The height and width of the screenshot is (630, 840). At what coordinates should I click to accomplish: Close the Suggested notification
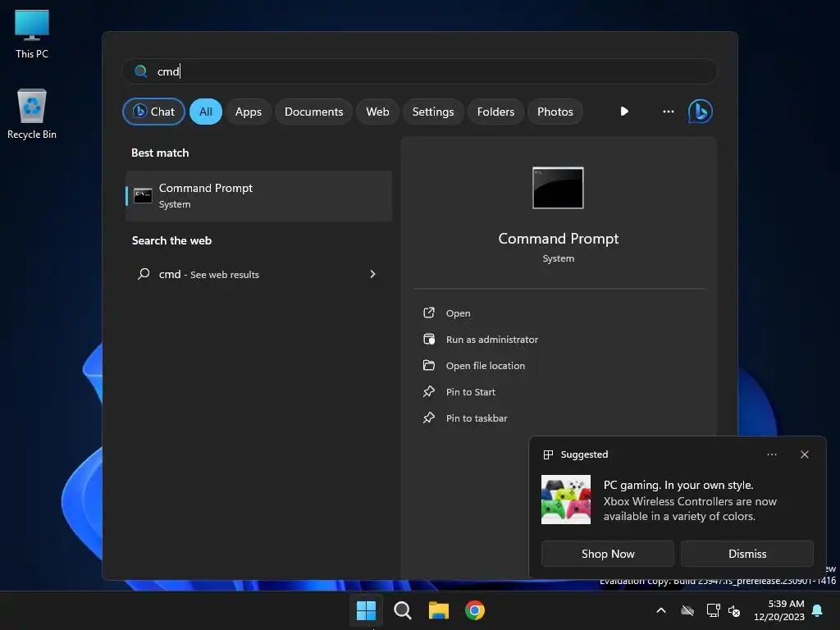coord(804,454)
